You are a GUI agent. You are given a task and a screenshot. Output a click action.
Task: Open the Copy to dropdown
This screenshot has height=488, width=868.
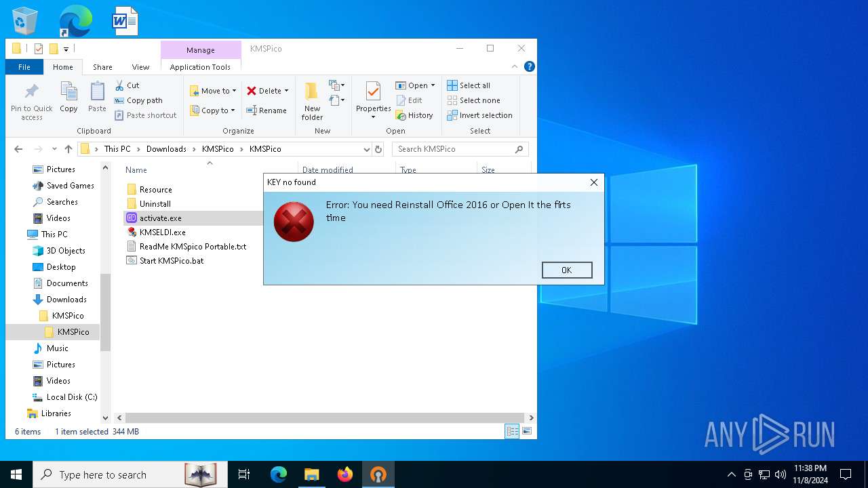[212, 110]
